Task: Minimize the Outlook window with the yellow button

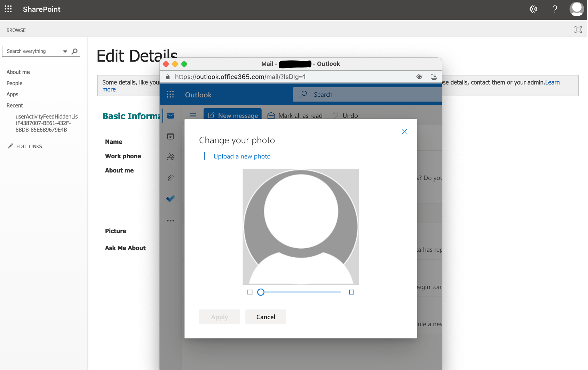Action: point(175,64)
